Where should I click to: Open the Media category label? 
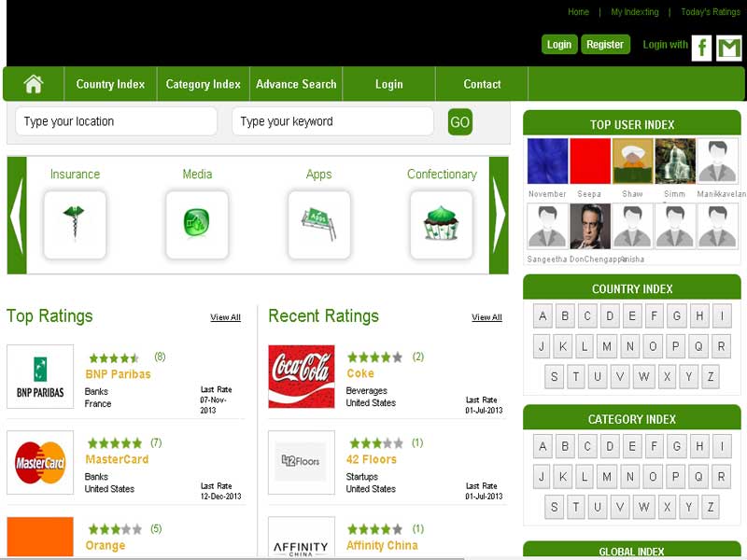[197, 175]
